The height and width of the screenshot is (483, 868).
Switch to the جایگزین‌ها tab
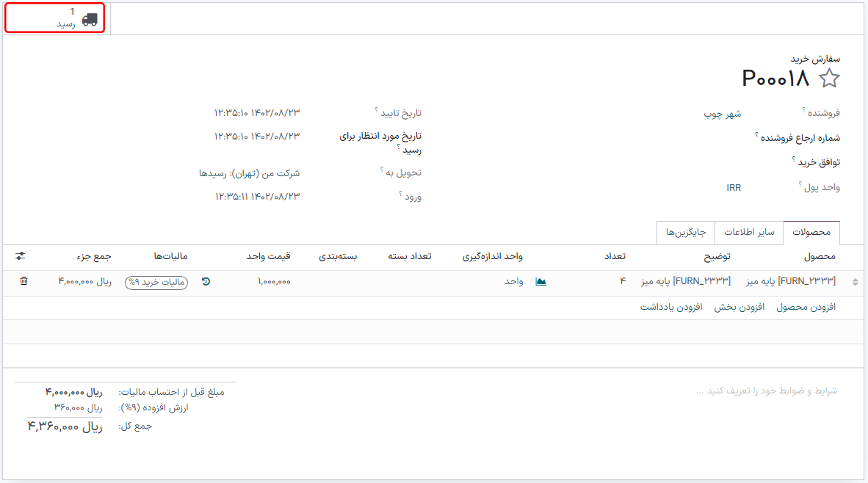(686, 233)
